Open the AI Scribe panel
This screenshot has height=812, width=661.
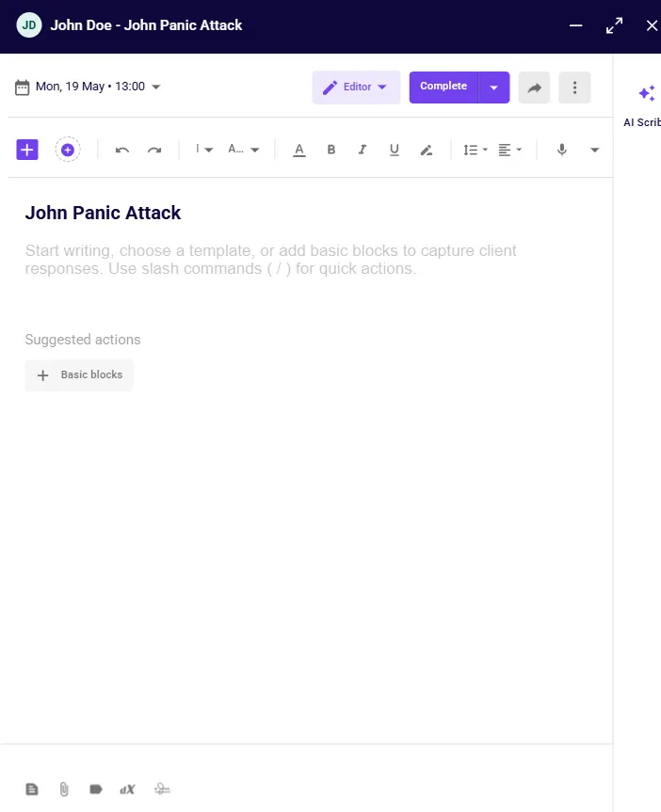coord(646,102)
